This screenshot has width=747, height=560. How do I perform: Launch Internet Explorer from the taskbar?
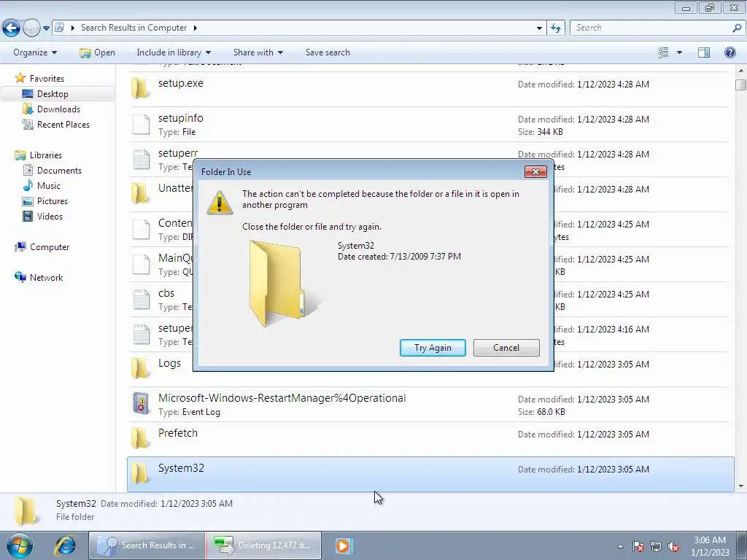[x=64, y=545]
